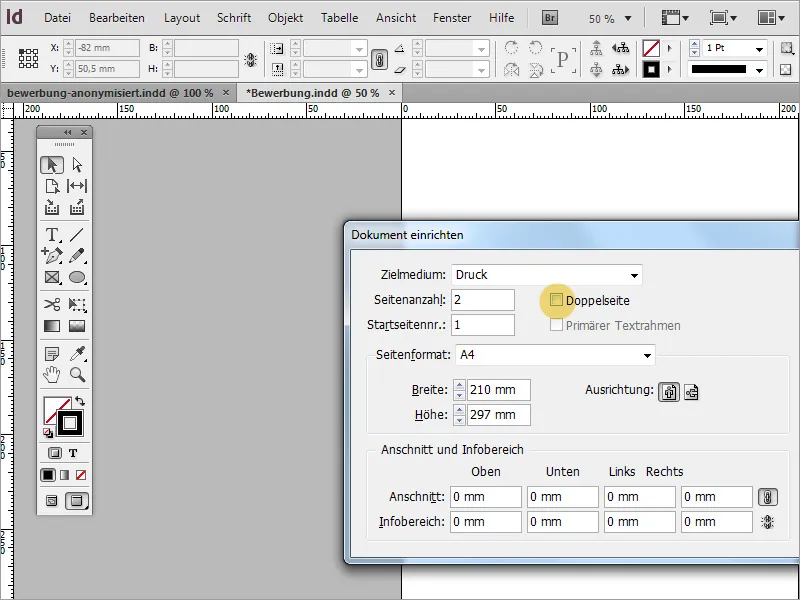This screenshot has height=600, width=800.
Task: Select the Direct Selection tool
Action: (77, 165)
